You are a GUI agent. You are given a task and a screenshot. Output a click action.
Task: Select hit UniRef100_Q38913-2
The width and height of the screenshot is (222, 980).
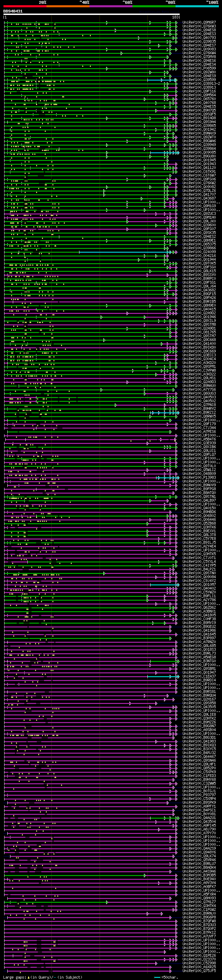(202, 83)
